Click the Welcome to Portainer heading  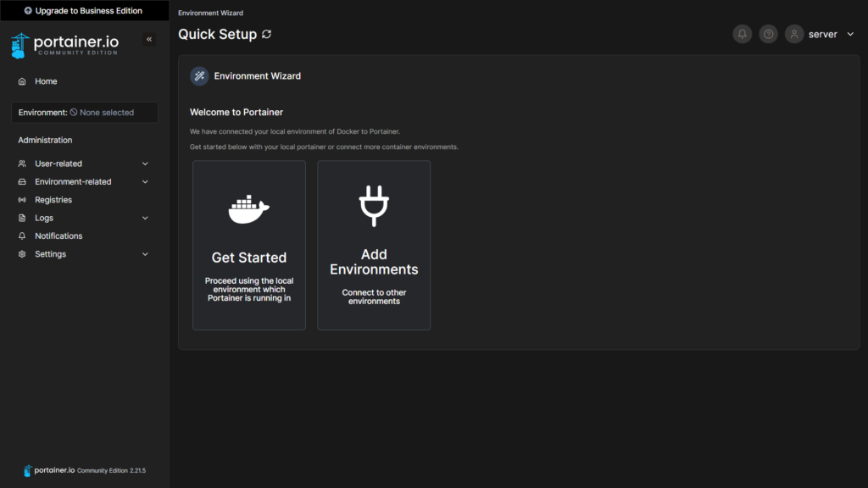tap(236, 113)
